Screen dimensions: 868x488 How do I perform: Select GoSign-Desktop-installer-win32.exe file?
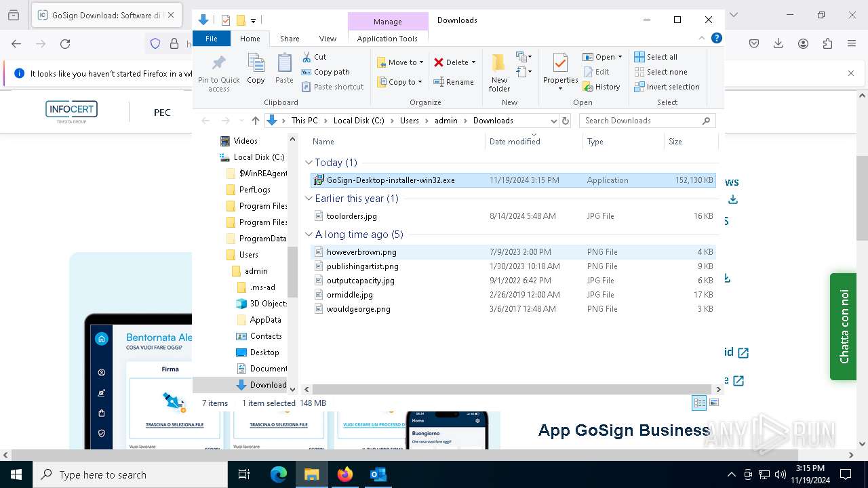coord(513,180)
